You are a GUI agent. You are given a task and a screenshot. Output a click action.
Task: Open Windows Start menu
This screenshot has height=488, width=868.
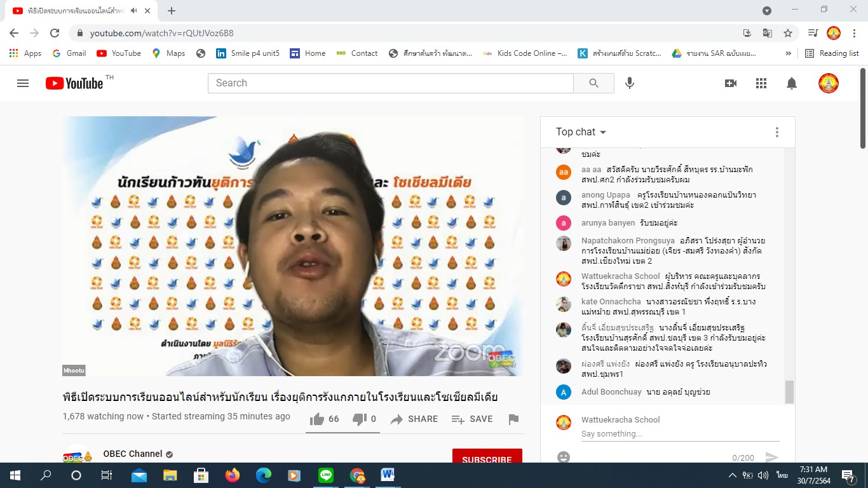(15, 475)
